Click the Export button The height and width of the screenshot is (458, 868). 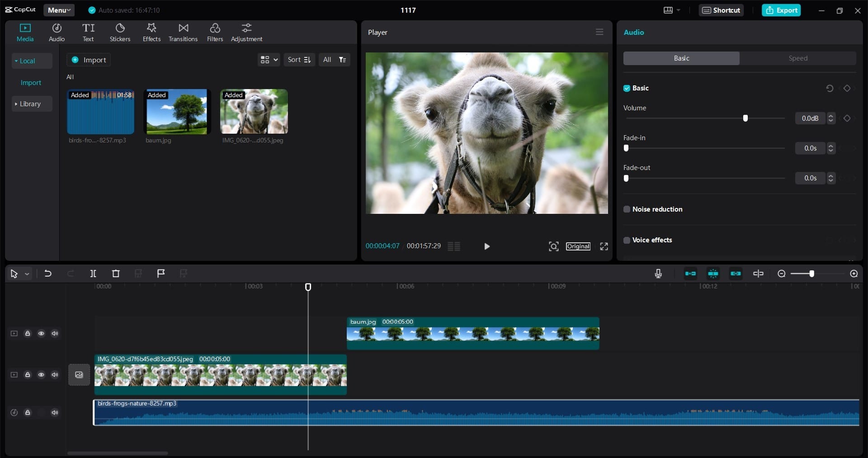click(x=781, y=10)
